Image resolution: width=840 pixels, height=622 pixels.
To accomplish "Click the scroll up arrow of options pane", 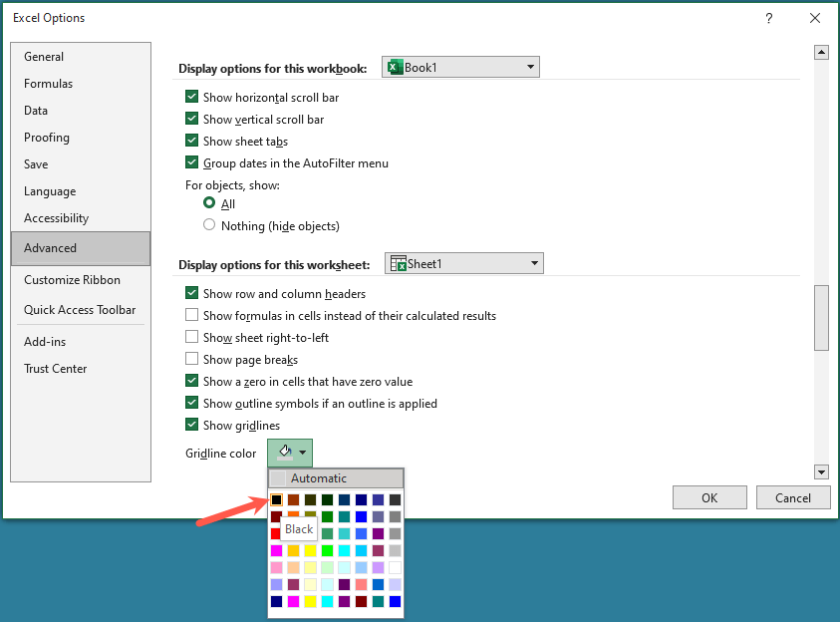I will coord(821,53).
